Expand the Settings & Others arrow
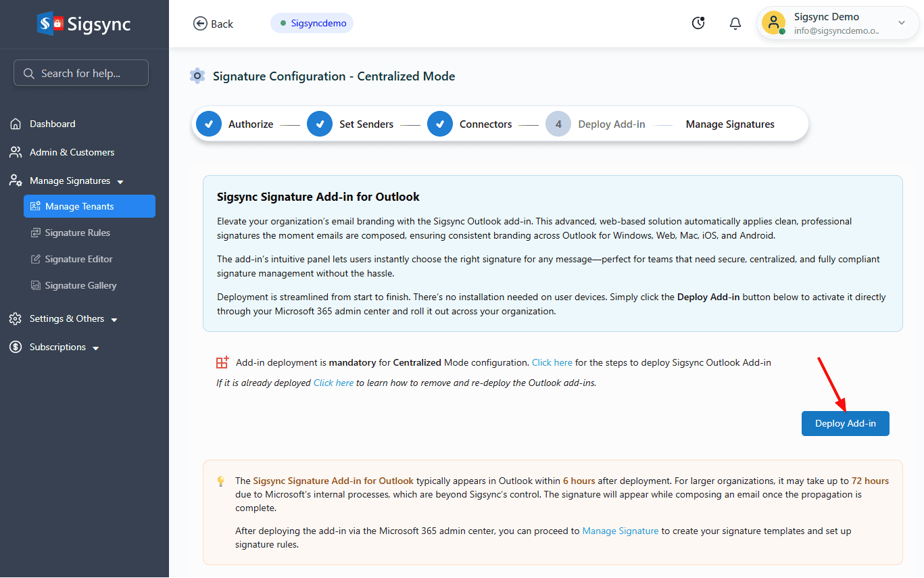 pos(114,320)
